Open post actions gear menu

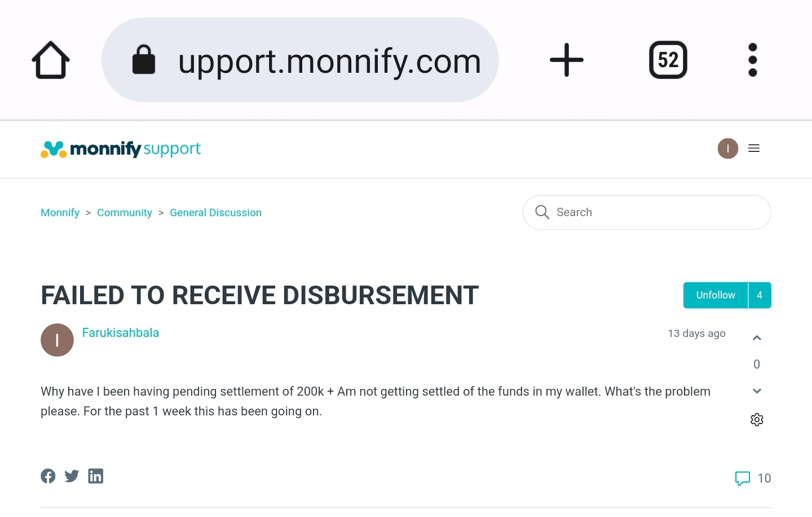pyautogui.click(x=757, y=420)
